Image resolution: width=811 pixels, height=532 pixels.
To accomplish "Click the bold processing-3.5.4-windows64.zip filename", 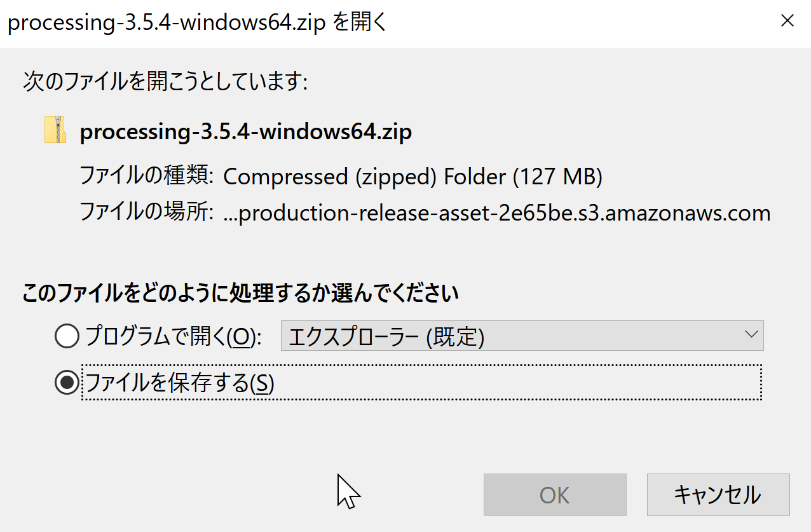I will point(246,132).
